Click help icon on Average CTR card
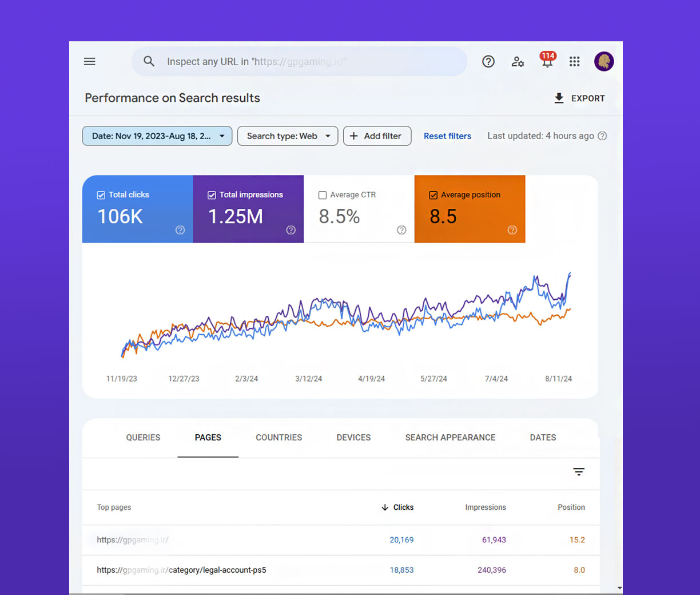The image size is (700, 595). click(x=401, y=230)
